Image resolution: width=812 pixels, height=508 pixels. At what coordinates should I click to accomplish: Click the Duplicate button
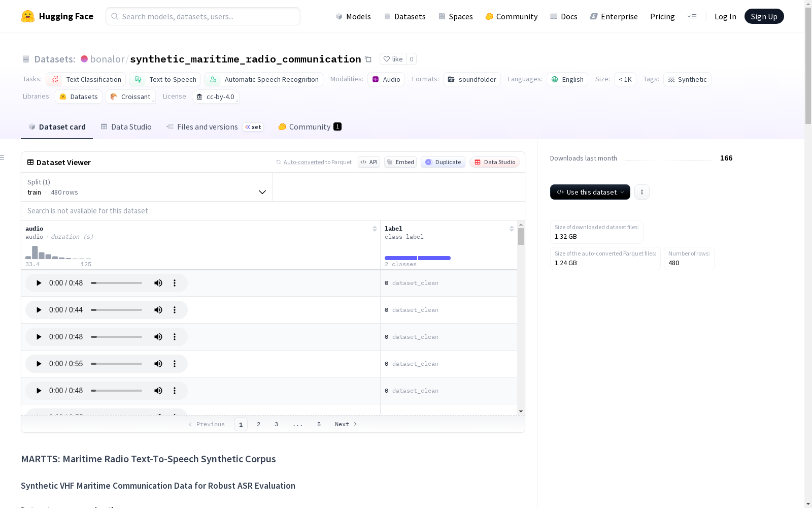(x=443, y=162)
